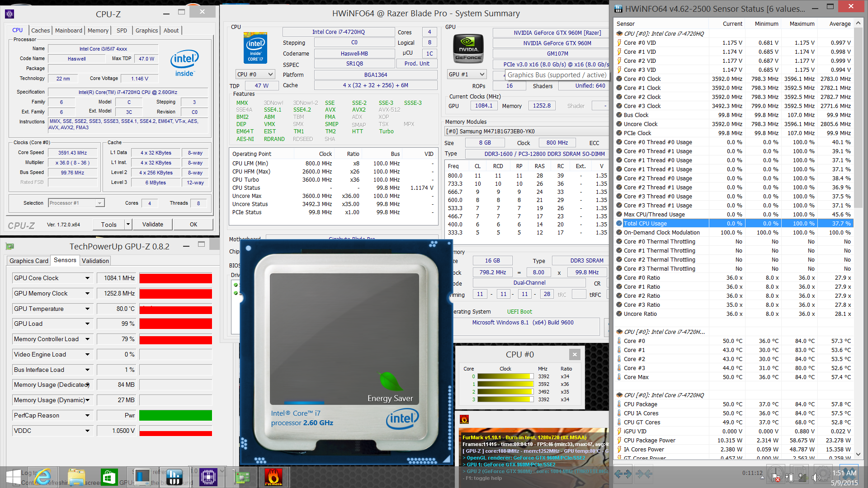Switch to the SPD tab in CPU-Z
Screen dimensions: 868x488
click(x=122, y=30)
